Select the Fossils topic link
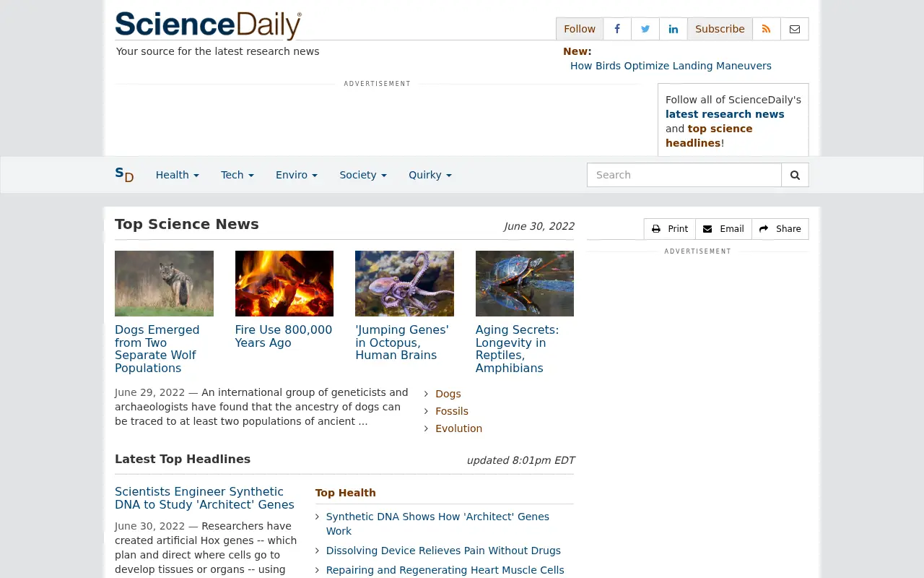Image resolution: width=924 pixels, height=578 pixels. point(452,411)
